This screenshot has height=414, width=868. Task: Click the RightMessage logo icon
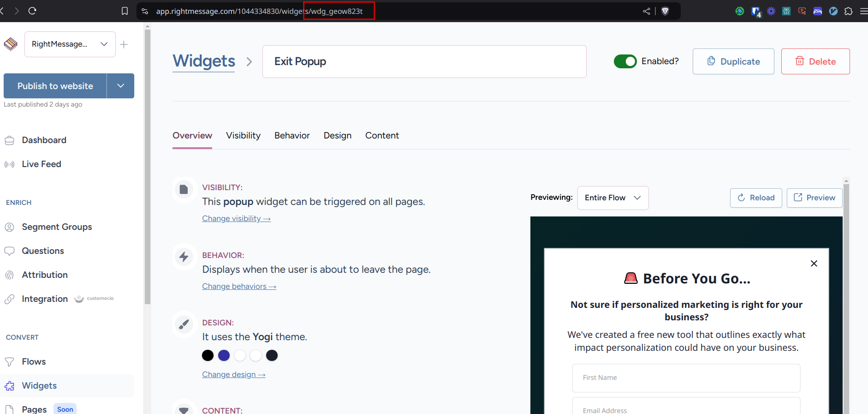click(11, 44)
